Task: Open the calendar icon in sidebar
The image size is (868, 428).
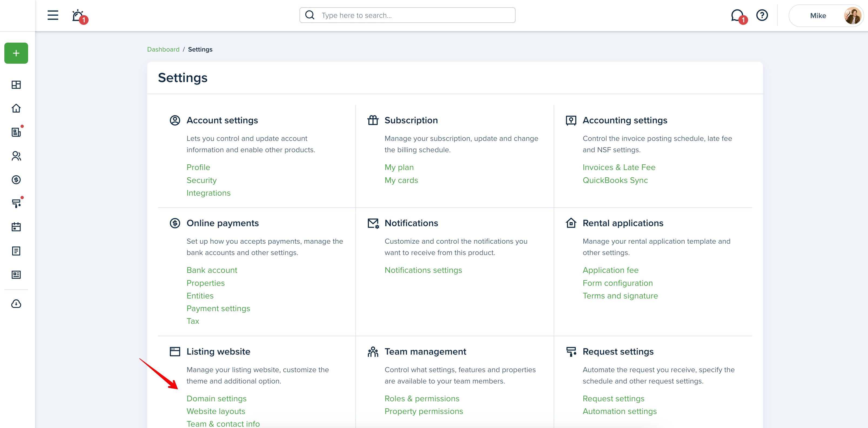Action: (x=16, y=227)
